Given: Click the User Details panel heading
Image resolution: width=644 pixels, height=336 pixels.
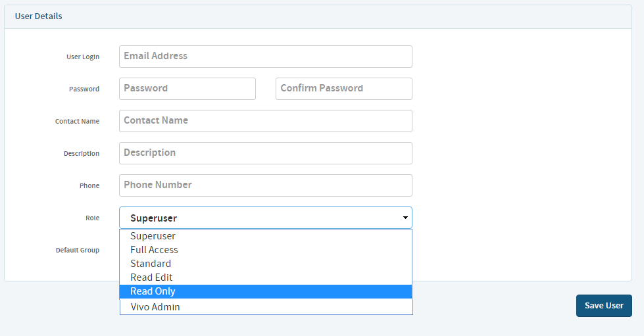Looking at the screenshot, I should coord(39,16).
